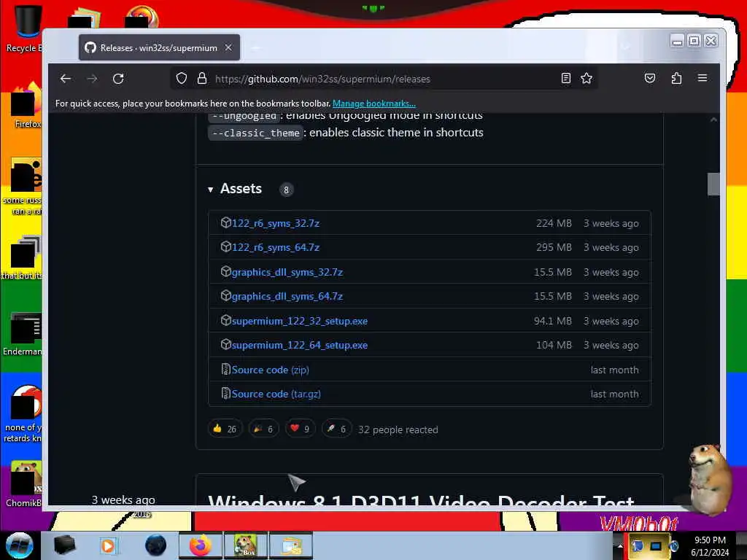Open Firefox from the taskbar
This screenshot has width=747, height=560.
pyautogui.click(x=200, y=545)
